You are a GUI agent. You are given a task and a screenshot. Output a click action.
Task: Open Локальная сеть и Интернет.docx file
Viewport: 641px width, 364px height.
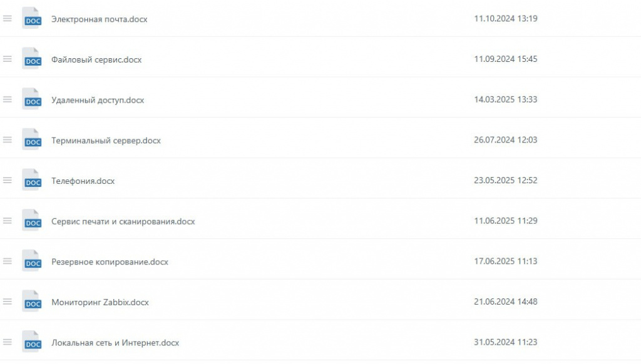(x=115, y=343)
